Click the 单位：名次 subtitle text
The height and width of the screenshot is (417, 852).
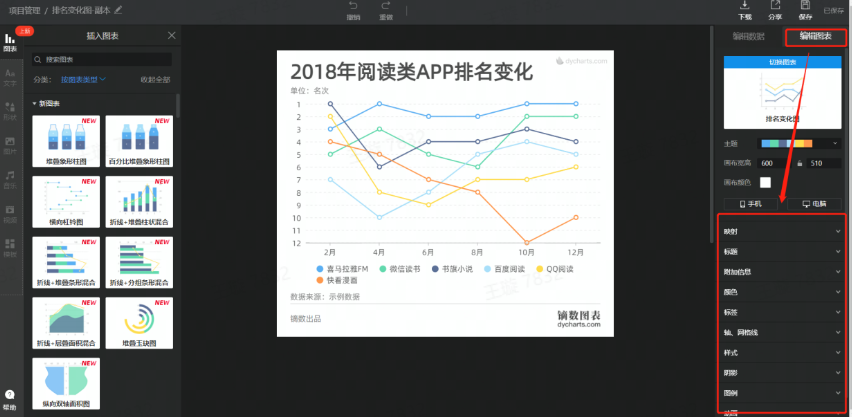310,91
